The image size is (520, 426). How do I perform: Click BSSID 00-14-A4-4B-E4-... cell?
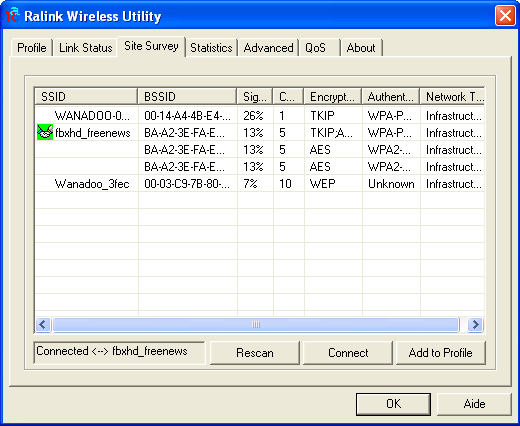(187, 116)
